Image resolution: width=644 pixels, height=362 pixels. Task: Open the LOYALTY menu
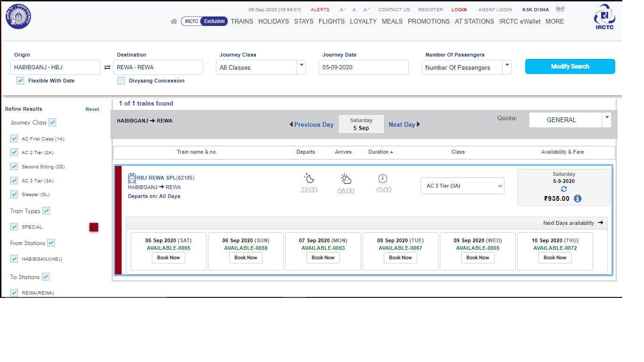click(363, 21)
